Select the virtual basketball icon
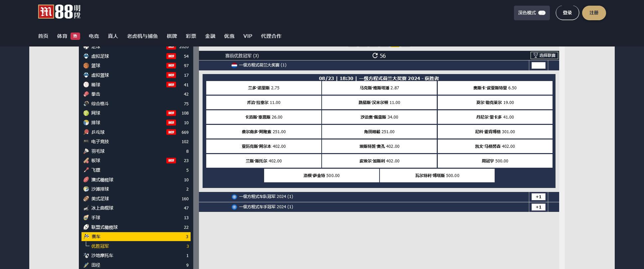644x269 pixels. click(x=86, y=75)
